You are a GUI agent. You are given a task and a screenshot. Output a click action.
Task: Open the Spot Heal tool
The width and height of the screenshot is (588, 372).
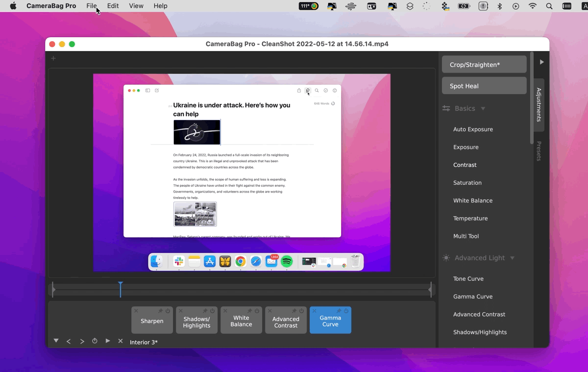(484, 86)
